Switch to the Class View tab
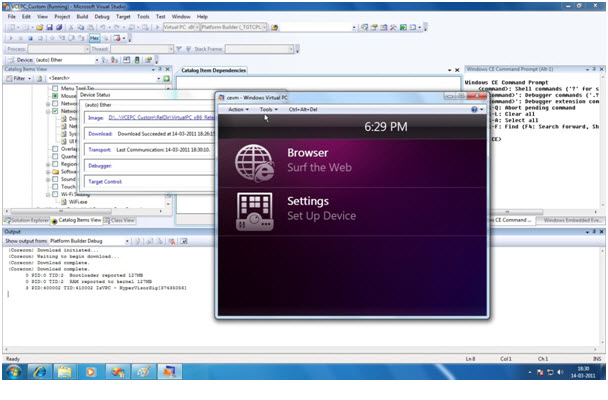Viewport: 608px width, 400px height. coord(119,221)
